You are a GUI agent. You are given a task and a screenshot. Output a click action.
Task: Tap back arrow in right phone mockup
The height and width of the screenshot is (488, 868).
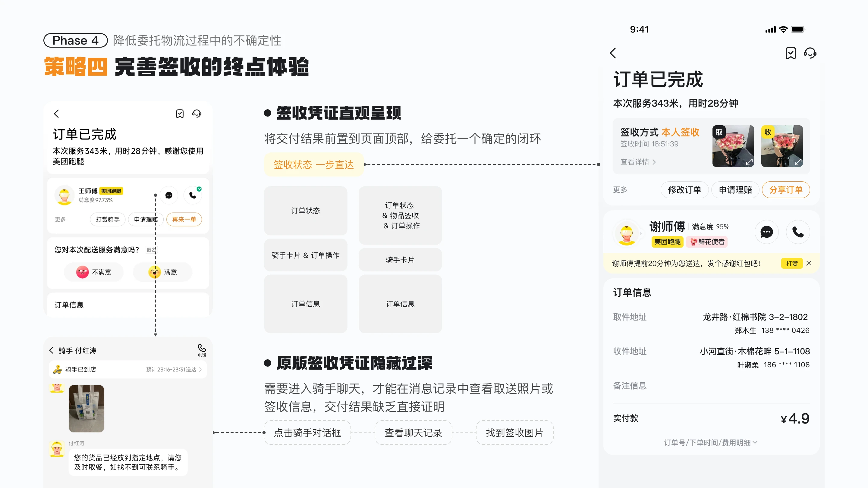click(613, 53)
